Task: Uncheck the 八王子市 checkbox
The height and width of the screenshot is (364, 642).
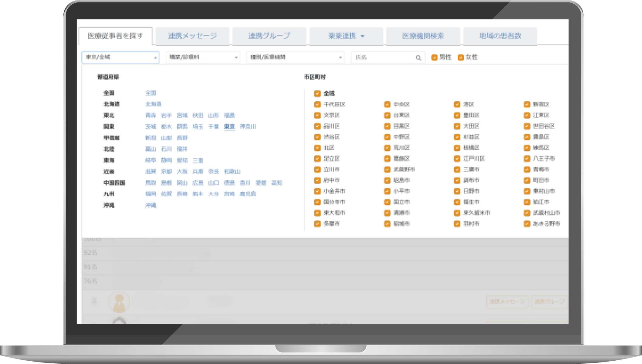Action: pos(527,159)
